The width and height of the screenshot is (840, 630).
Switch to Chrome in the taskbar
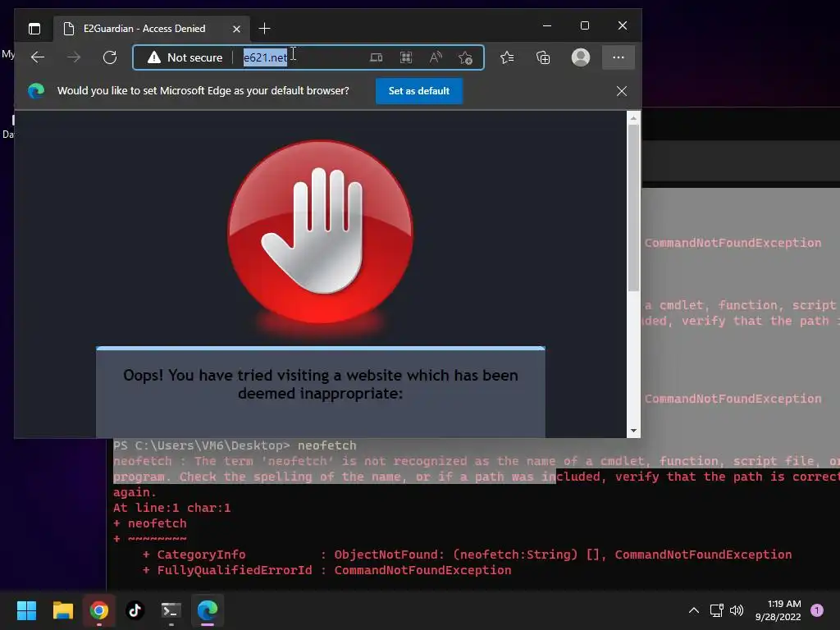99,610
